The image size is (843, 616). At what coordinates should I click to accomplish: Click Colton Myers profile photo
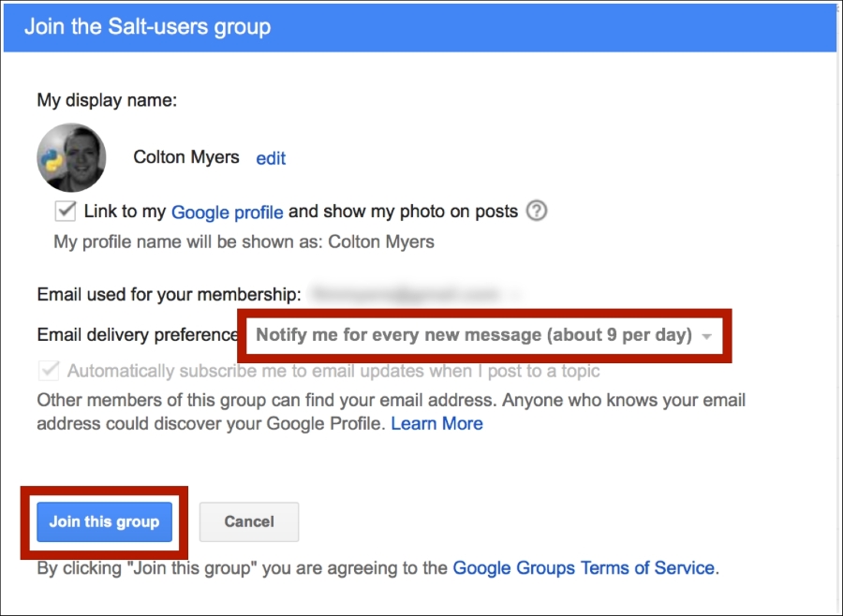[71, 157]
